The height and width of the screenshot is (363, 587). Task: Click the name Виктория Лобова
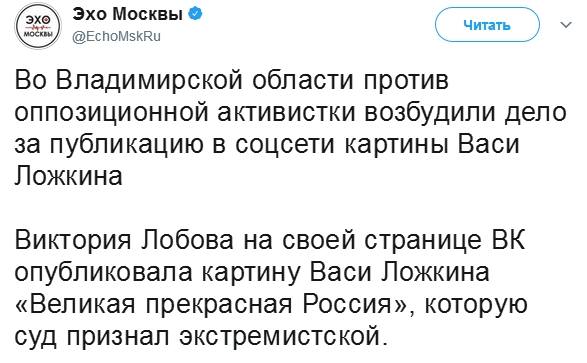[x=124, y=240]
